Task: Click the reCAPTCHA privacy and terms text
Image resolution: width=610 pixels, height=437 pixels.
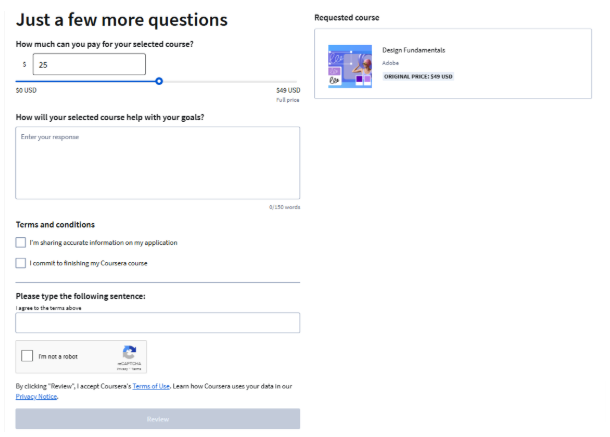Action: (x=129, y=369)
